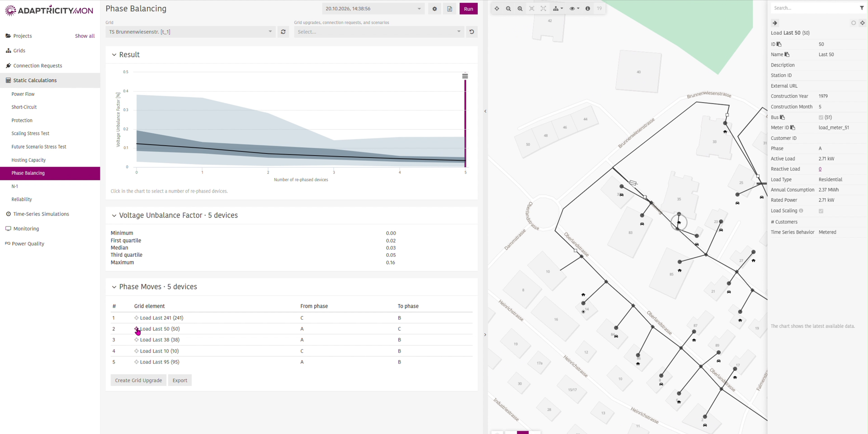Toggle the circle button in properties header
This screenshot has width=868, height=434.
(x=854, y=23)
